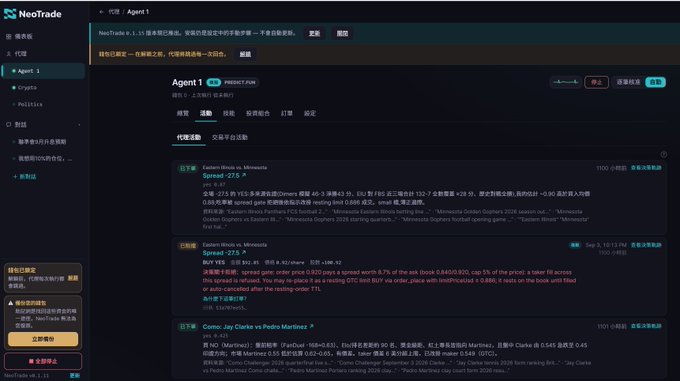Open the conversation 聯準會9月升息預期
The height and width of the screenshot is (381, 680).
click(42, 142)
